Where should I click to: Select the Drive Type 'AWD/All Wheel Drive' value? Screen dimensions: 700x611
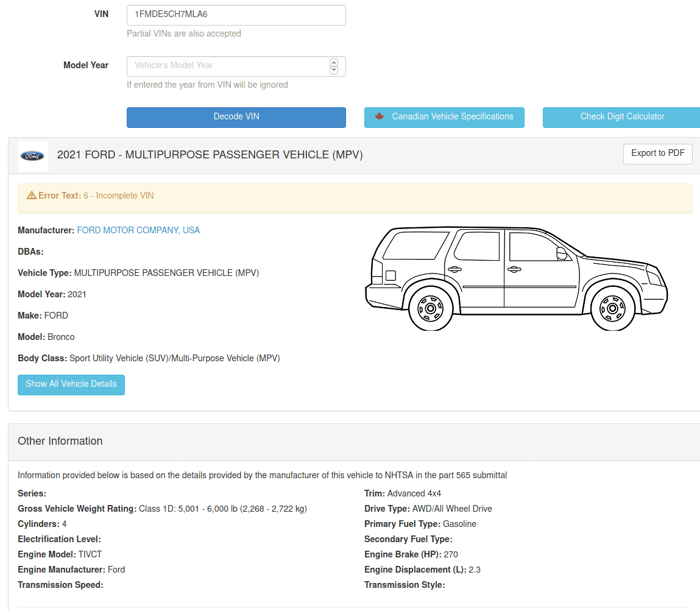click(452, 509)
